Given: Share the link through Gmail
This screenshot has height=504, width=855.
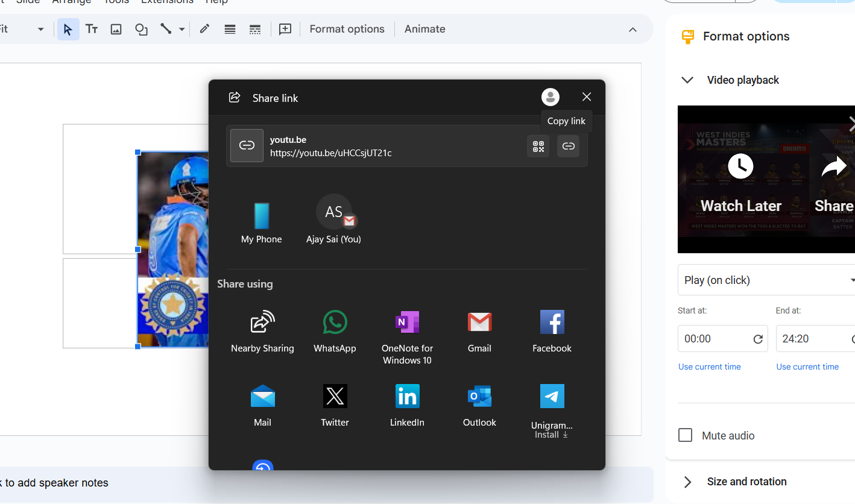Looking at the screenshot, I should tap(479, 331).
